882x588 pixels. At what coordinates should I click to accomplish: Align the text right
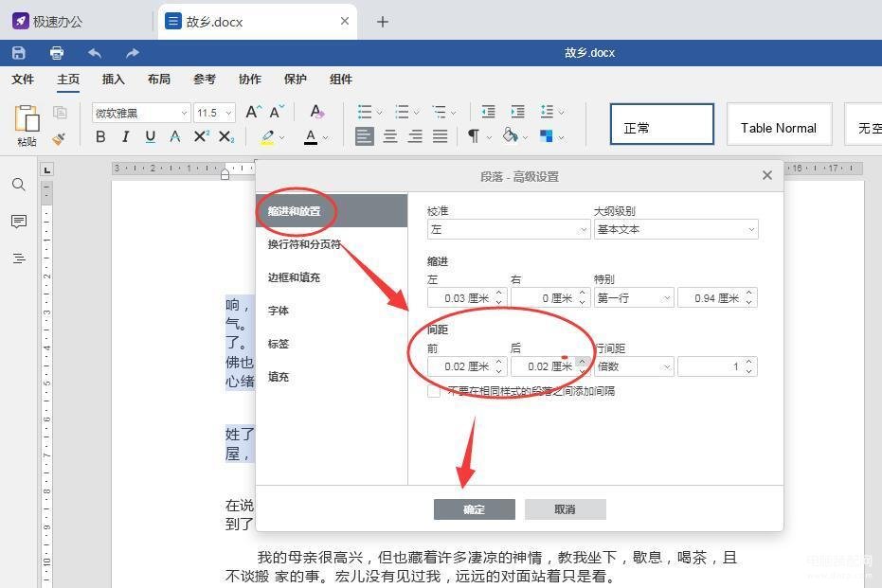pyautogui.click(x=415, y=136)
